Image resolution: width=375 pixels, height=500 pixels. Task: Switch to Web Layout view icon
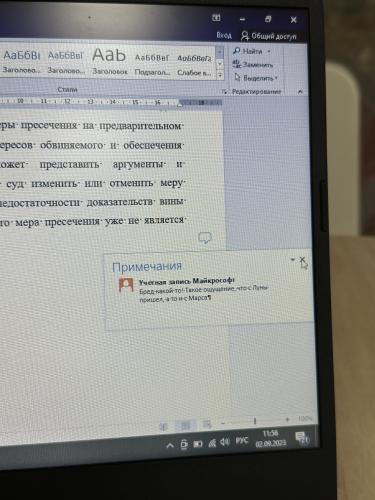tap(207, 424)
